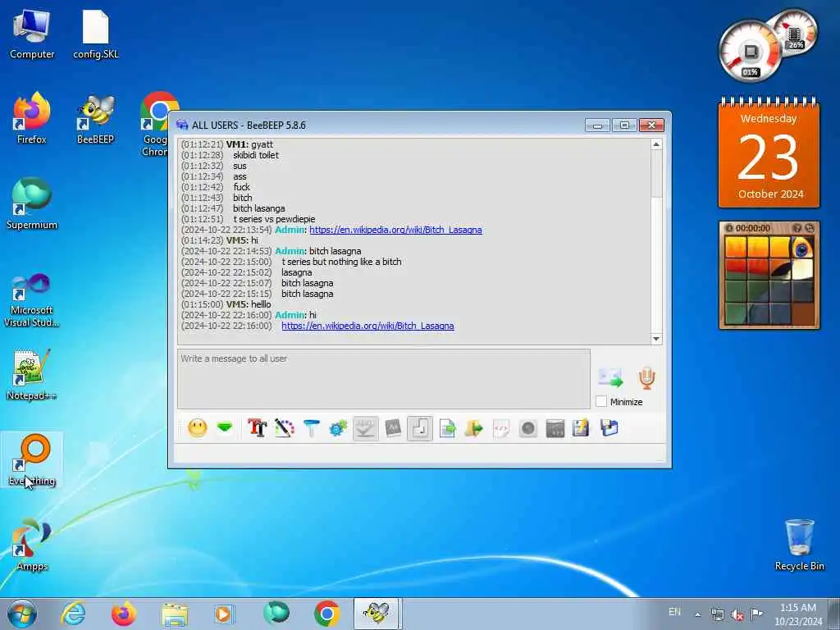Open the Action Center flag icon

[756, 614]
